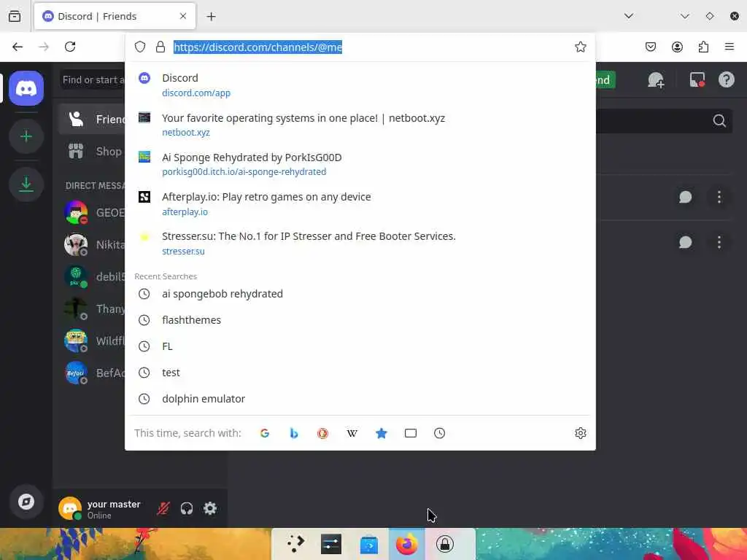Go back with the browser back arrow
The height and width of the screenshot is (560, 747).
click(x=18, y=47)
